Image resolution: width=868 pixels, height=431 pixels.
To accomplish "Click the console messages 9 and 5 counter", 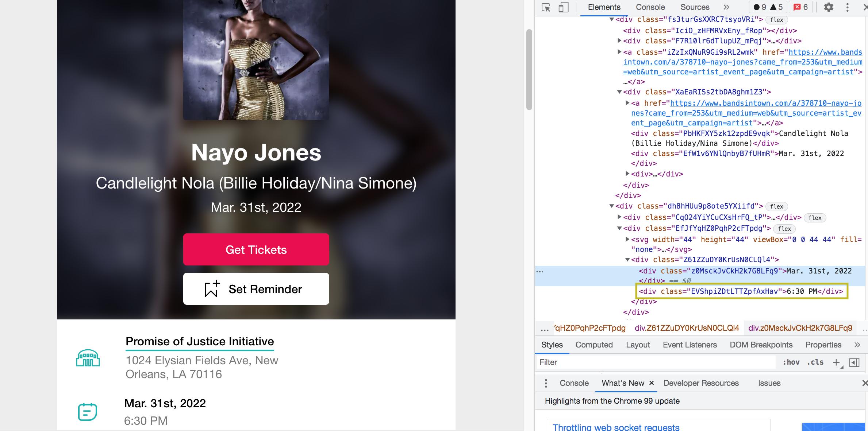I will [768, 7].
